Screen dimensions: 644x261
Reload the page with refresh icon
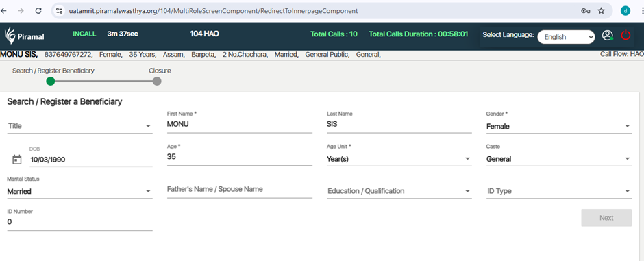coord(38,11)
